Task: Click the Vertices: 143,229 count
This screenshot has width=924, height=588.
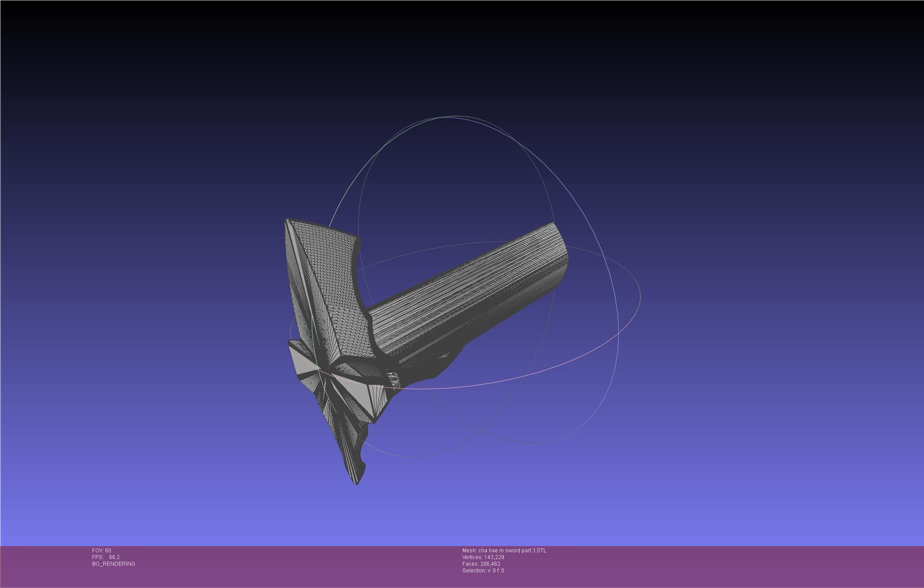Action: (483, 557)
